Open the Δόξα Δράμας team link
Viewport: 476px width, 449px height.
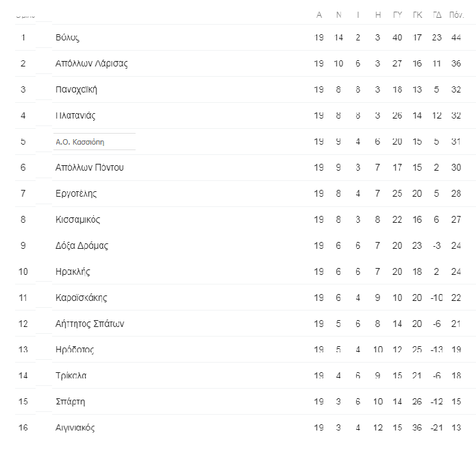(x=82, y=245)
